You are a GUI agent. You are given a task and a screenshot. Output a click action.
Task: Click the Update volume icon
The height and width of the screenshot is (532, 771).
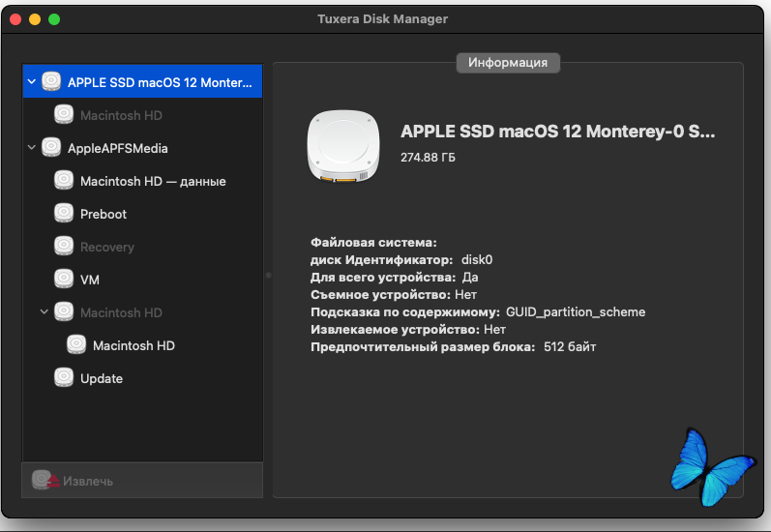[64, 378]
